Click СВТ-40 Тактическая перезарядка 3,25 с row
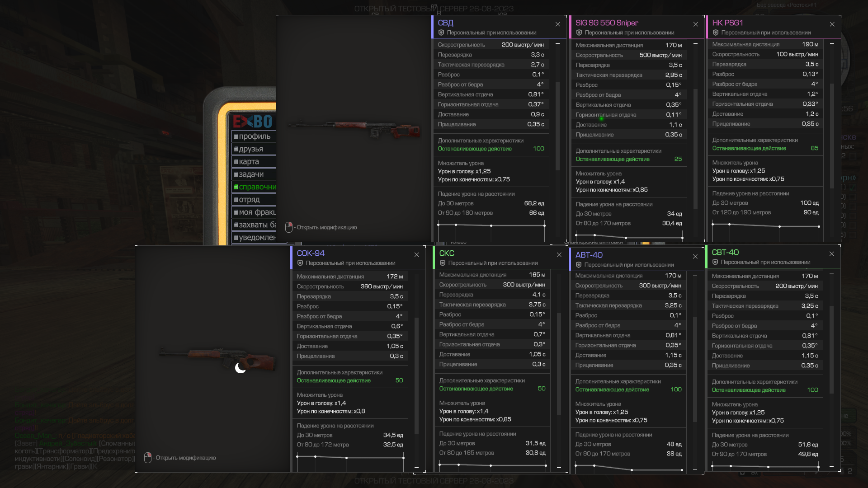The width and height of the screenshot is (868, 488). tap(764, 306)
